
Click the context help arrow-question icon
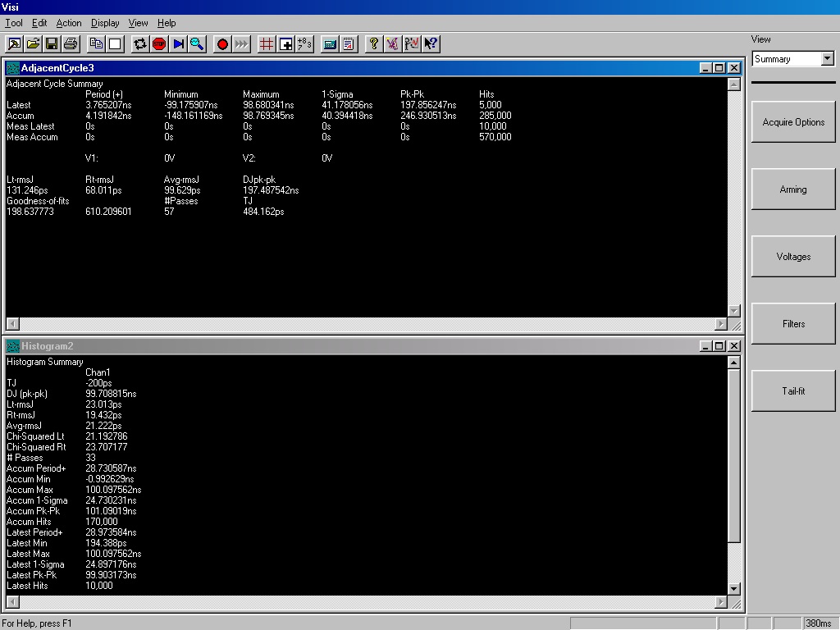point(431,44)
